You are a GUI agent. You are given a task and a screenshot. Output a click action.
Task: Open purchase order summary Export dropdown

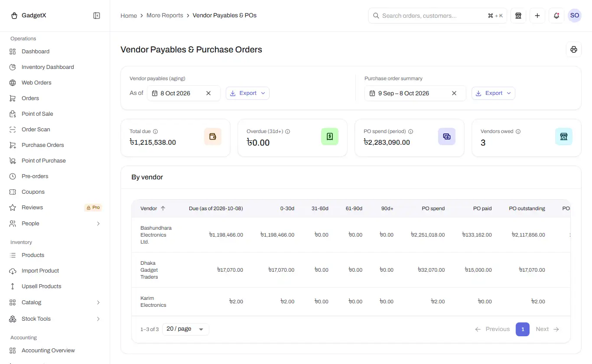(x=493, y=93)
